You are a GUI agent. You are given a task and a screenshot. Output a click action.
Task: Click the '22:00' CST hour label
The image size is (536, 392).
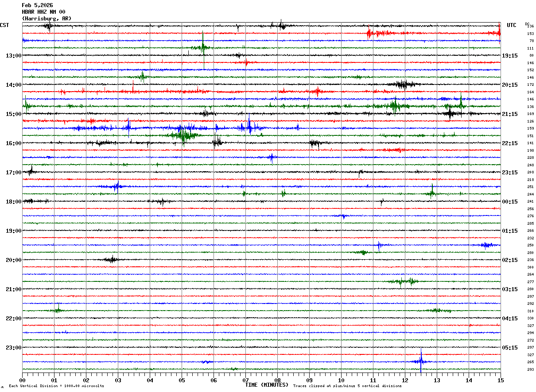click(x=13, y=319)
